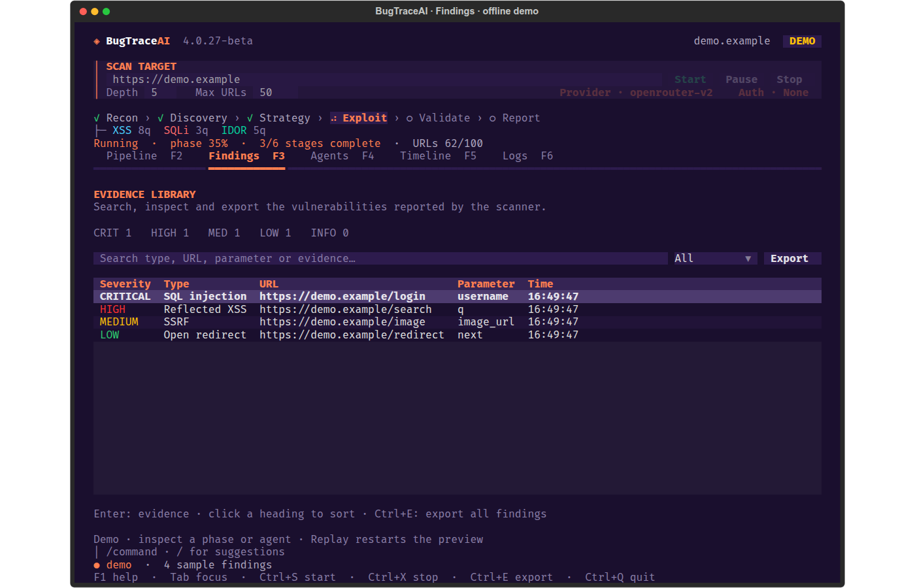915x588 pixels.
Task: Click the Start scan button
Action: 690,80
